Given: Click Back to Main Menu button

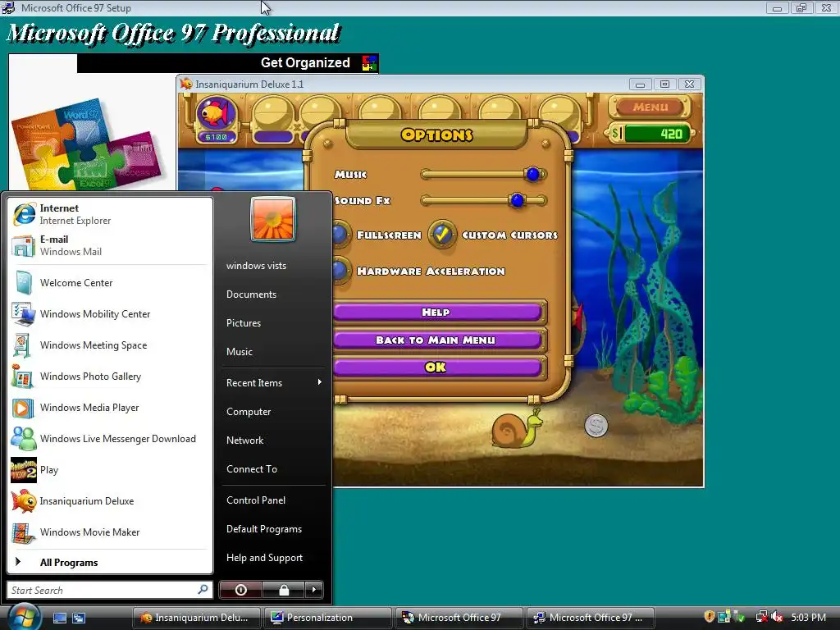Looking at the screenshot, I should [x=437, y=340].
